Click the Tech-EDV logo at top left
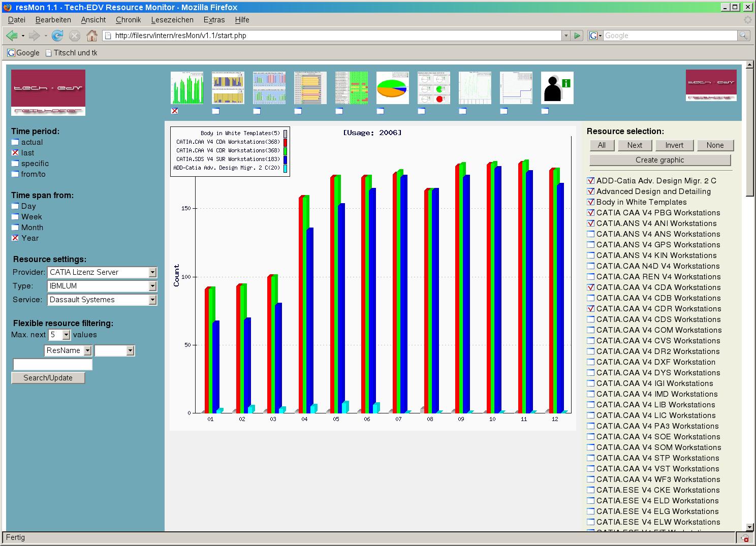Image resolution: width=756 pixels, height=546 pixels. 48,92
